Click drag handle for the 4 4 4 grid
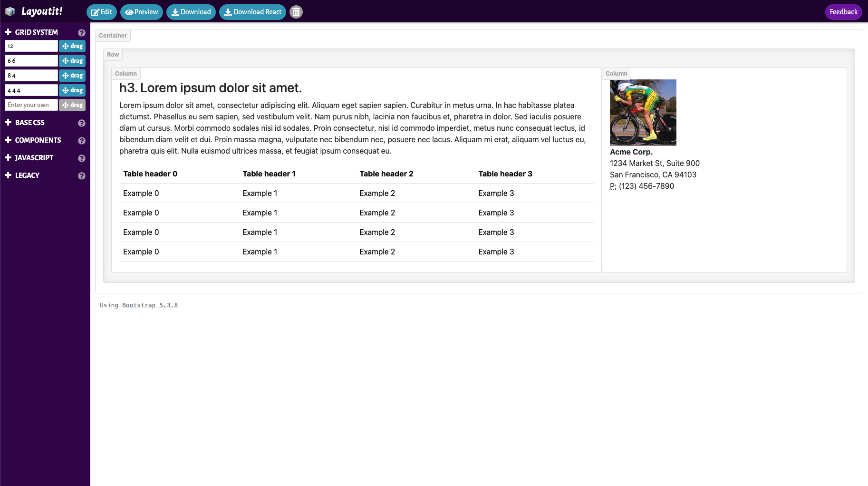This screenshot has height=486, width=868. [x=72, y=90]
